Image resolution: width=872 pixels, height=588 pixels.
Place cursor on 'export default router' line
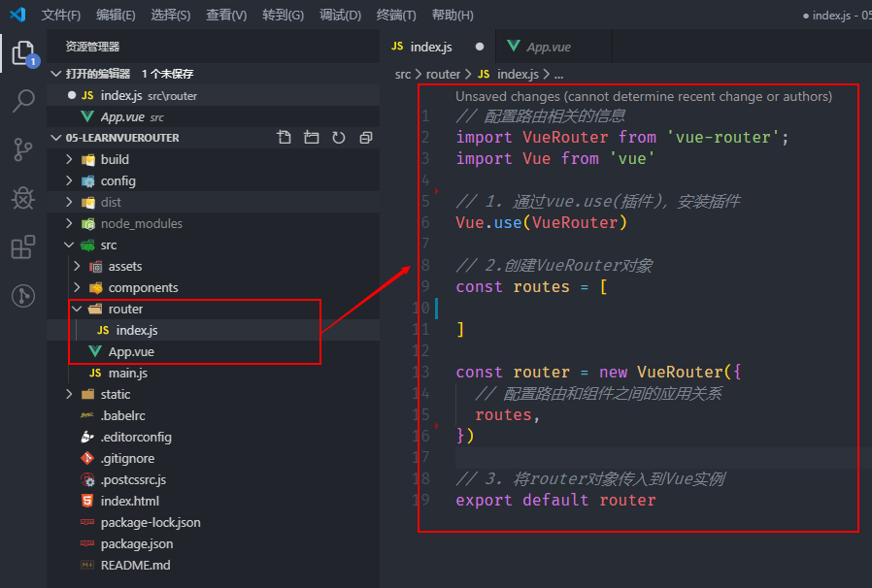tap(555, 500)
